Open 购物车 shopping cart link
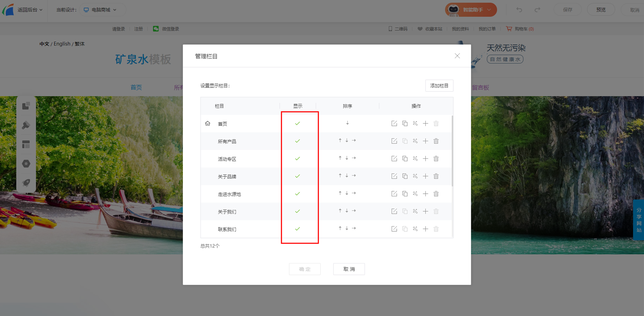This screenshot has height=316, width=644. click(x=520, y=29)
